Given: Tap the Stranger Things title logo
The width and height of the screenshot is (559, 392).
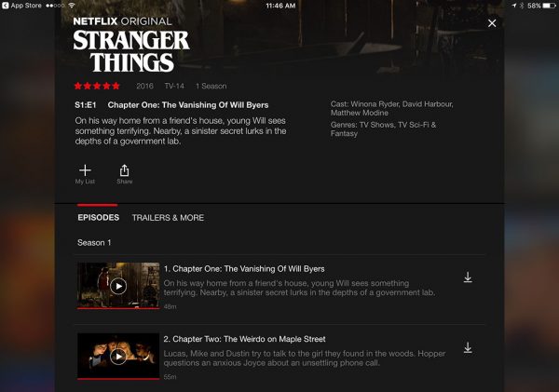Looking at the screenshot, I should tap(131, 50).
